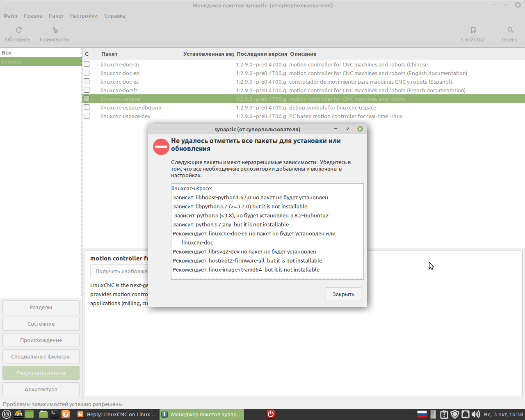Toggle checkbox for linuxcnc-doc-en package
Image resolution: width=525 pixels, height=420 pixels.
click(x=87, y=73)
